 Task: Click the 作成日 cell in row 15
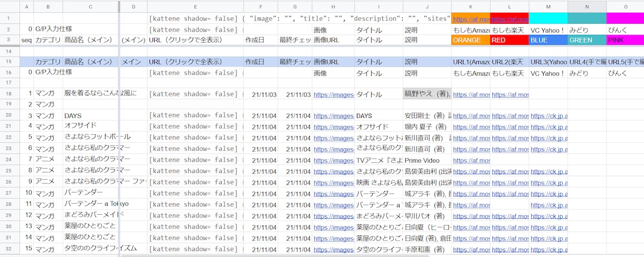pyautogui.click(x=261, y=62)
